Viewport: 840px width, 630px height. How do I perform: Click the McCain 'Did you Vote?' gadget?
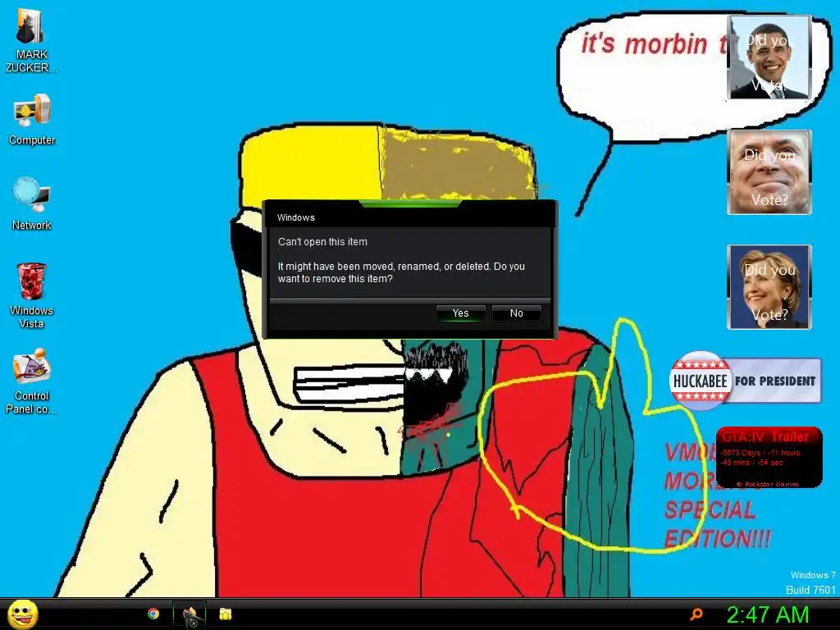click(769, 172)
